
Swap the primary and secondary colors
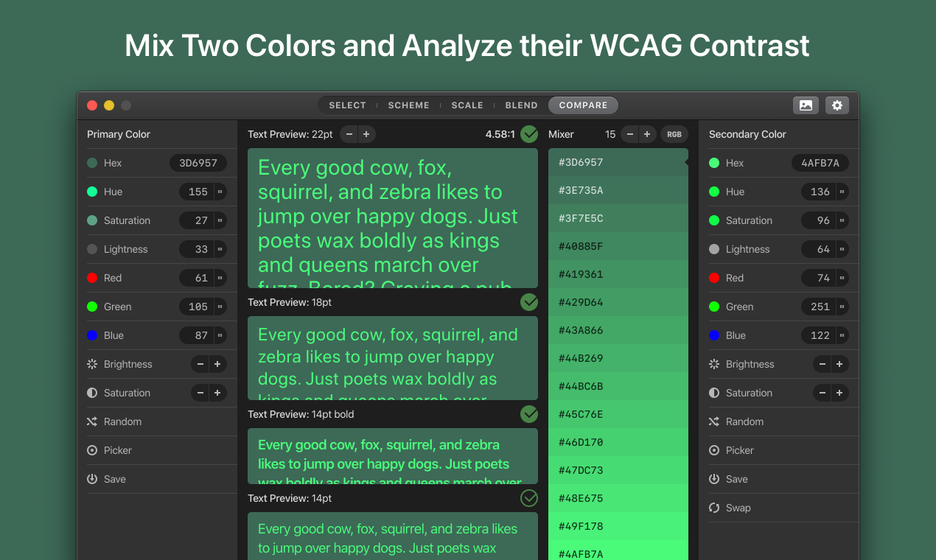(714, 508)
